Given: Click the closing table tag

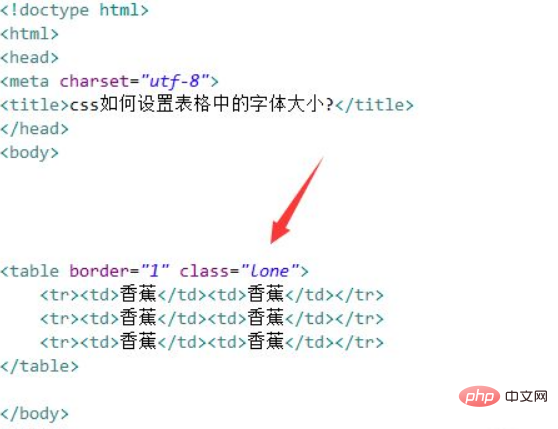Looking at the screenshot, I should (39, 366).
